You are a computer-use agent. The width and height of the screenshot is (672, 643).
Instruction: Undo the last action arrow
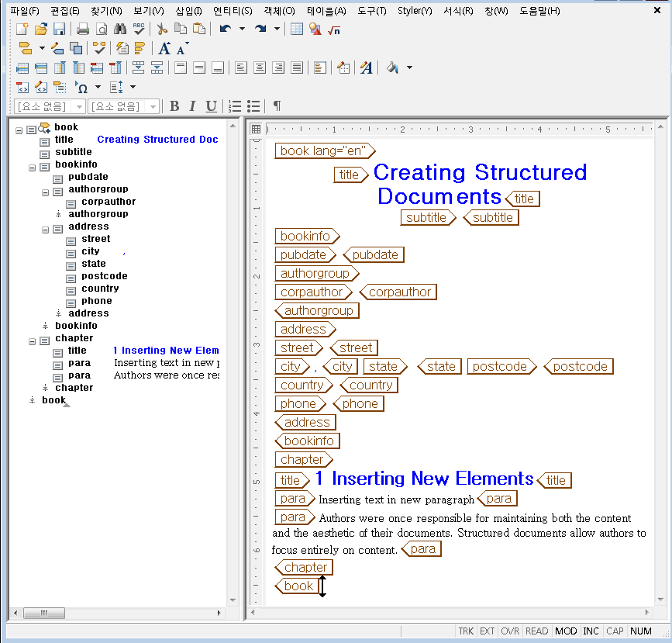(226, 29)
